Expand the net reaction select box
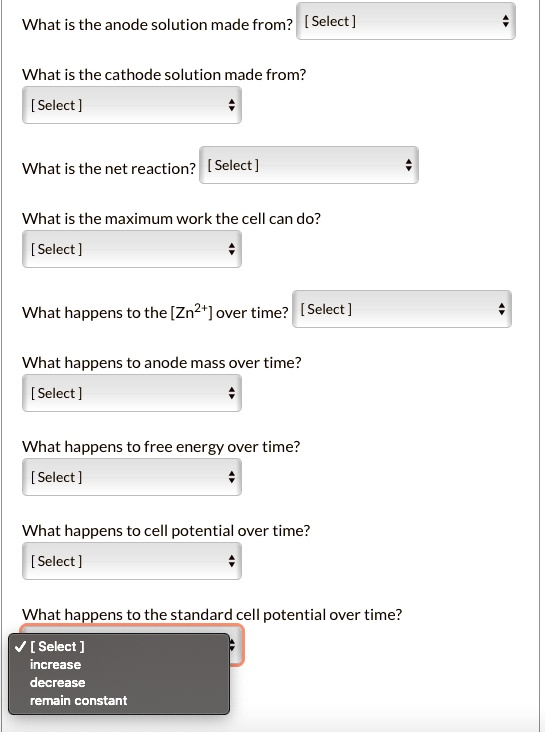Viewport: 545px width, 732px height. (309, 165)
